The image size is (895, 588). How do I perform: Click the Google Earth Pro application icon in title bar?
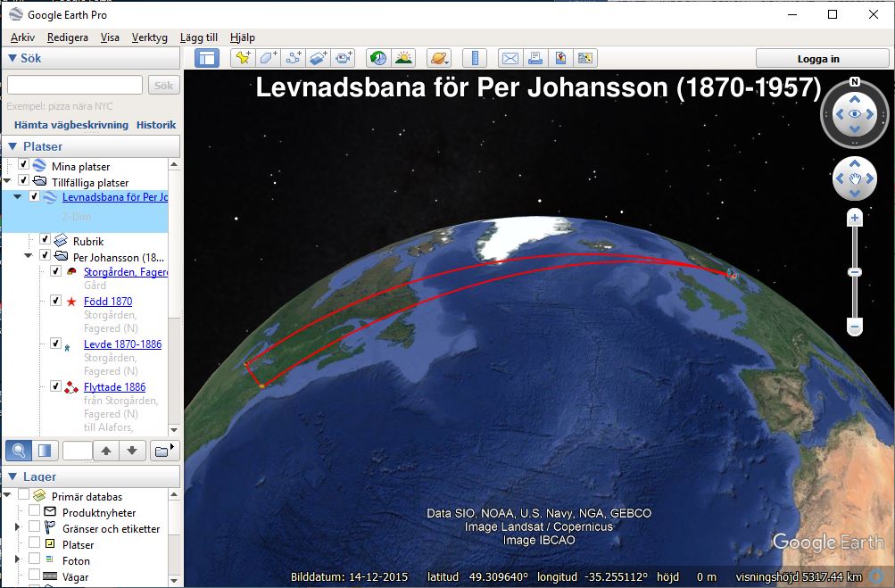(16, 14)
